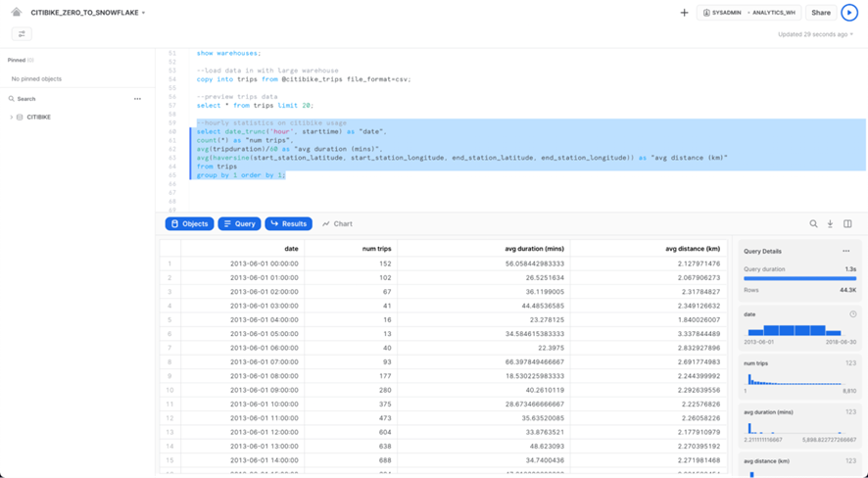Toggle the Results pane button
Image resolution: width=868 pixels, height=478 pixels.
pyautogui.click(x=288, y=224)
